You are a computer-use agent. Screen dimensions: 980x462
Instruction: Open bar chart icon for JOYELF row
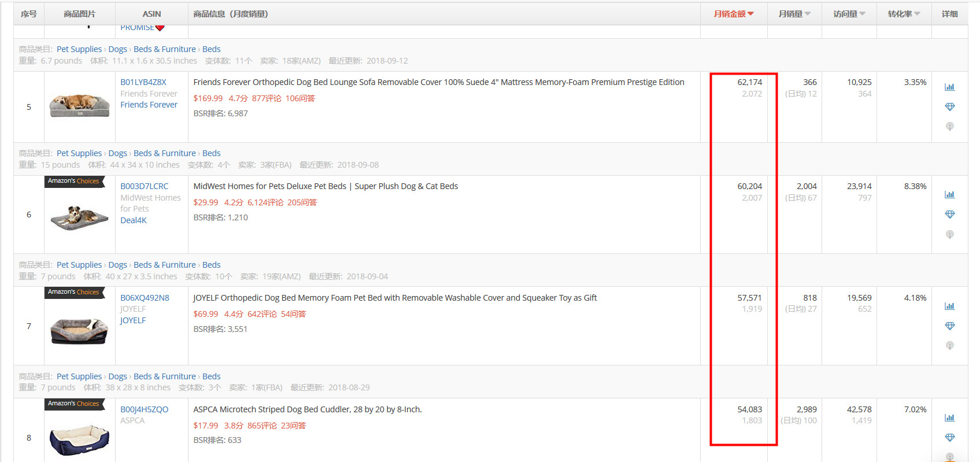coord(949,306)
